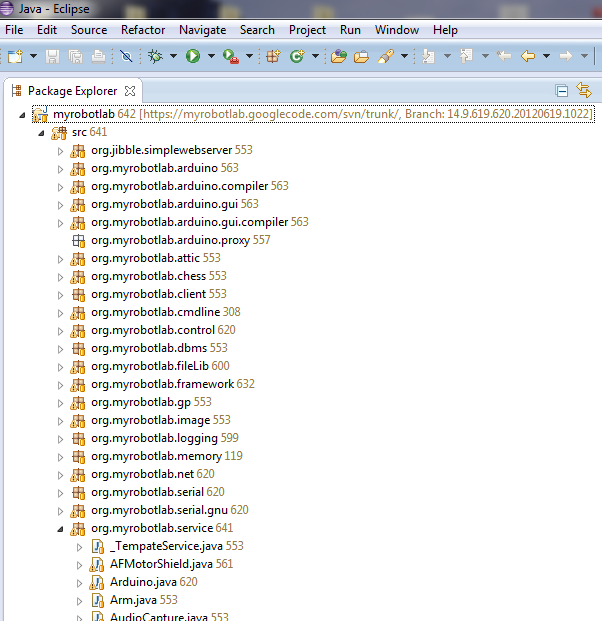Click the New Java Package icon

pyautogui.click(x=273, y=56)
